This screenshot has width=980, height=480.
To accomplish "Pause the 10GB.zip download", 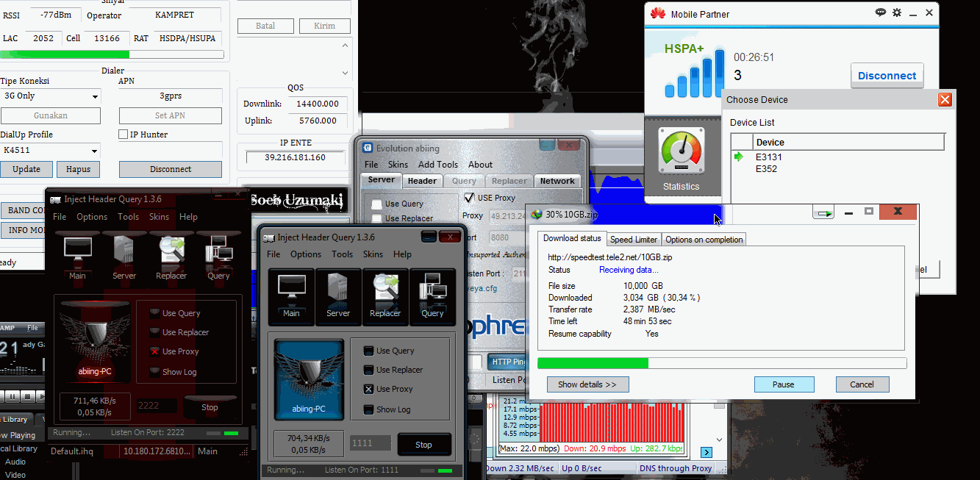I will click(x=784, y=384).
